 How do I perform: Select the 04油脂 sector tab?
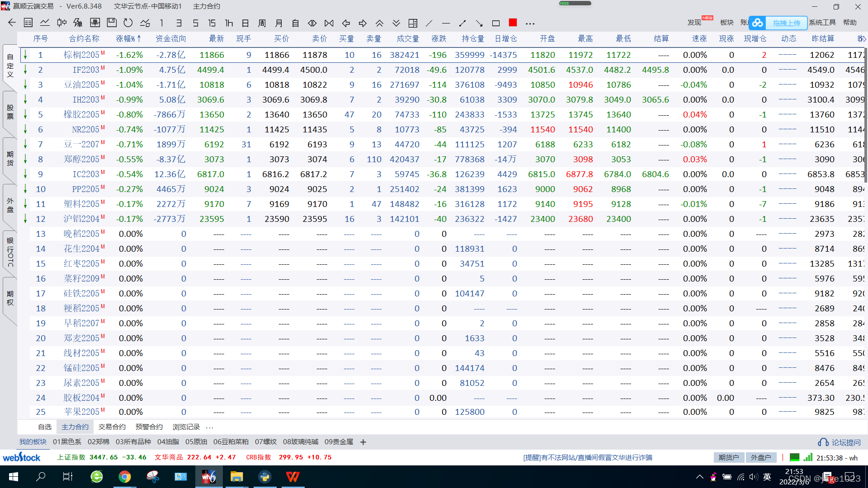pos(168,442)
